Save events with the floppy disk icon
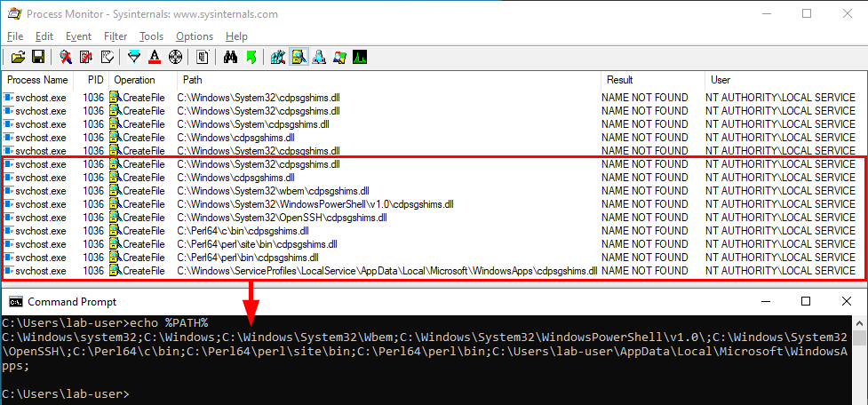Screen dimensions: 868x405 coord(37,57)
